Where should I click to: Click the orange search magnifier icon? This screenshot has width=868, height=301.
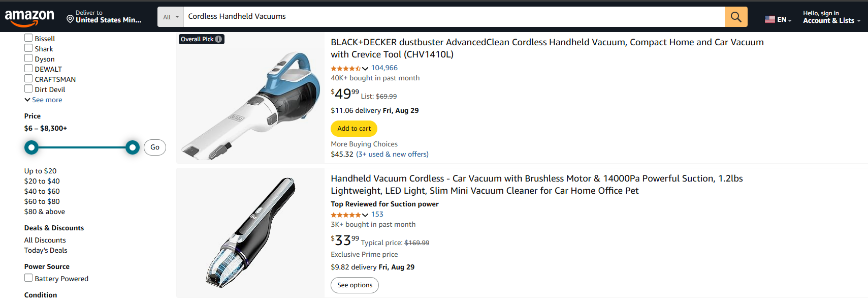735,16
